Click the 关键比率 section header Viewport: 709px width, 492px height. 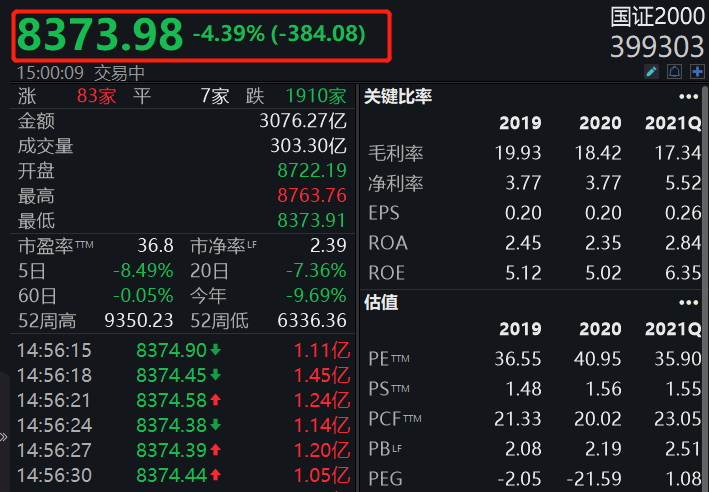click(x=398, y=96)
